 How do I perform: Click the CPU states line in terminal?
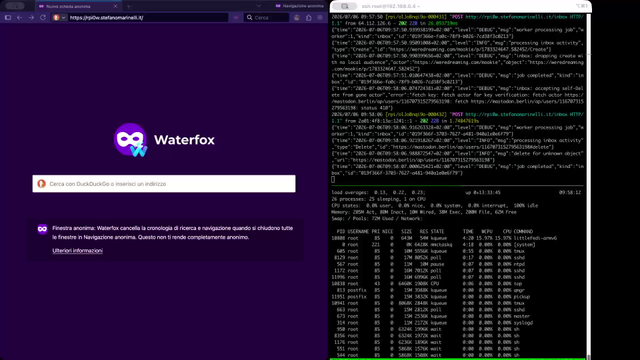435,205
